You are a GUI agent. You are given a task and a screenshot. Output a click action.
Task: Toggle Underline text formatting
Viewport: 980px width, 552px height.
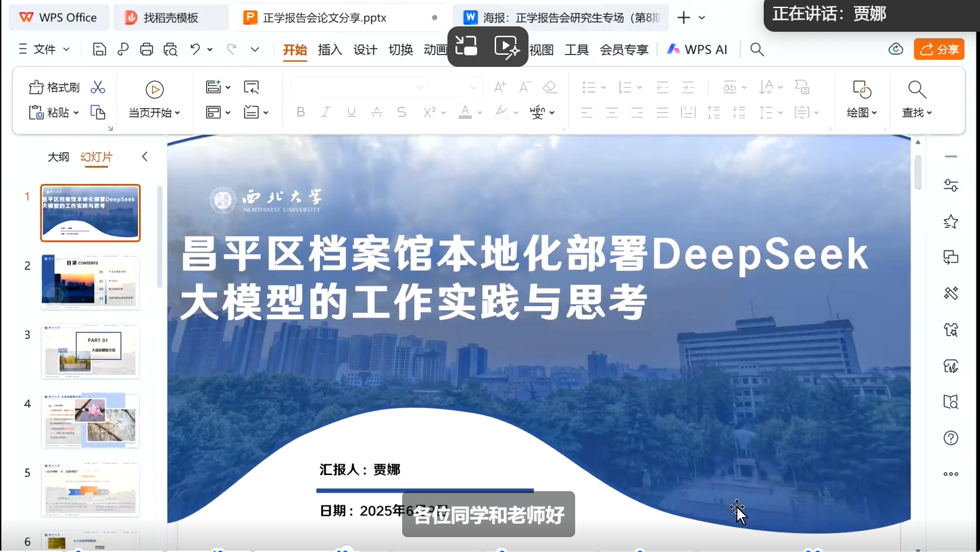tap(351, 112)
